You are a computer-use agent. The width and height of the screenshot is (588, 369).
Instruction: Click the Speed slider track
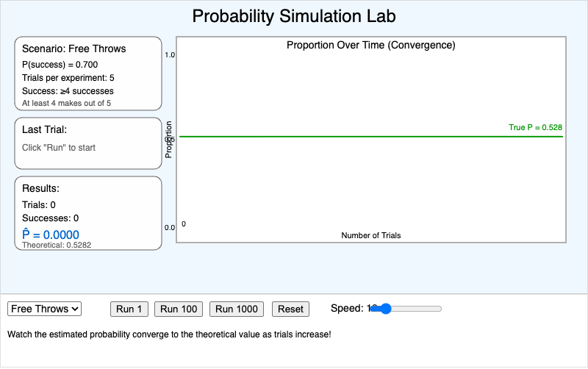(x=406, y=309)
